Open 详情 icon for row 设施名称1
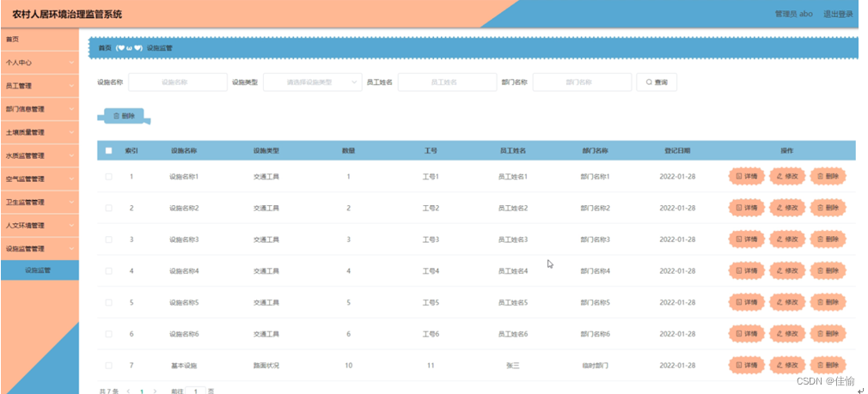This screenshot has height=394, width=868. point(738,177)
